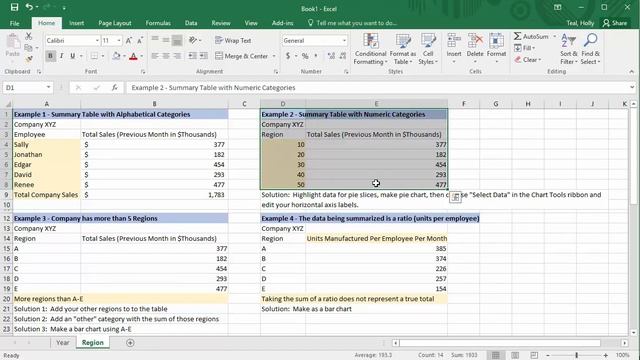The height and width of the screenshot is (360, 640).
Task: Click the Undo arrow icon
Action: pyautogui.click(x=29, y=7)
